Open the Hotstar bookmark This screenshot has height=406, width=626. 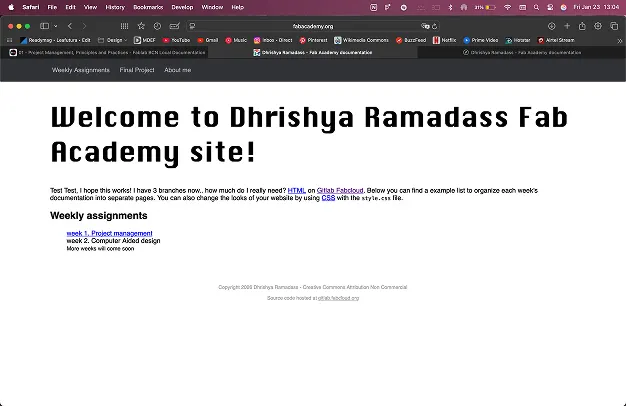point(518,40)
